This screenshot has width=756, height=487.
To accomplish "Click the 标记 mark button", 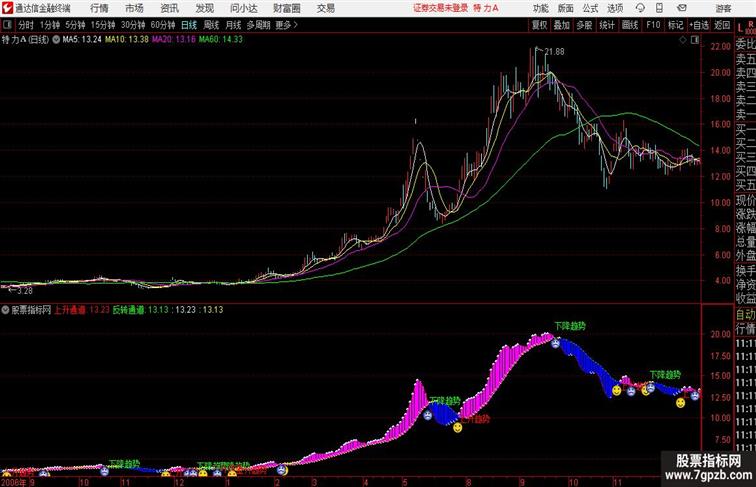I will click(675, 25).
